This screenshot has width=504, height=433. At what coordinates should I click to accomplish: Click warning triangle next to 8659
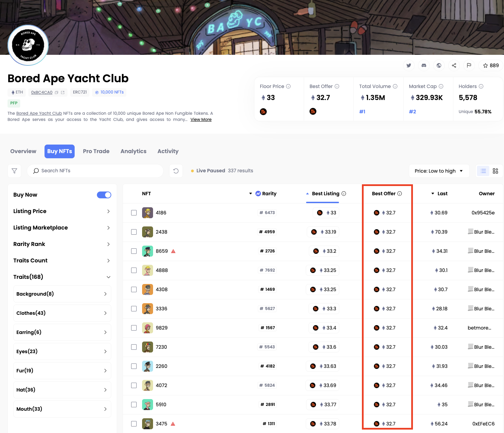(x=173, y=251)
